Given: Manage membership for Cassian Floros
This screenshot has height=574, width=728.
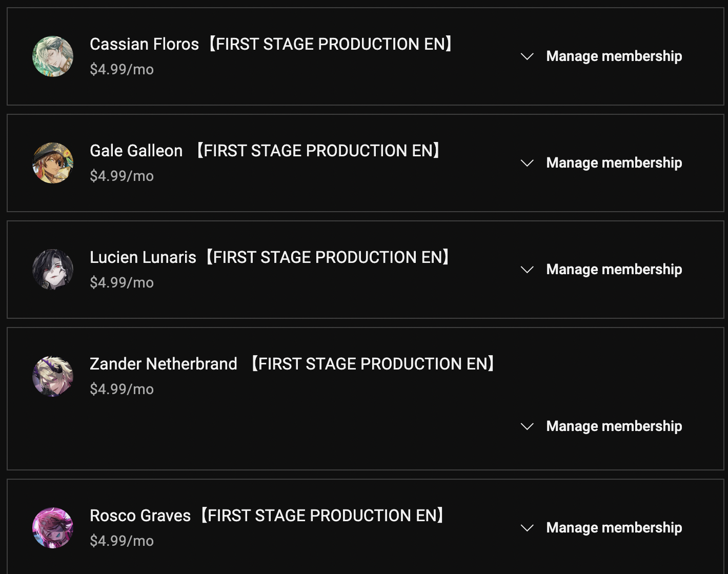Looking at the screenshot, I should 614,56.
